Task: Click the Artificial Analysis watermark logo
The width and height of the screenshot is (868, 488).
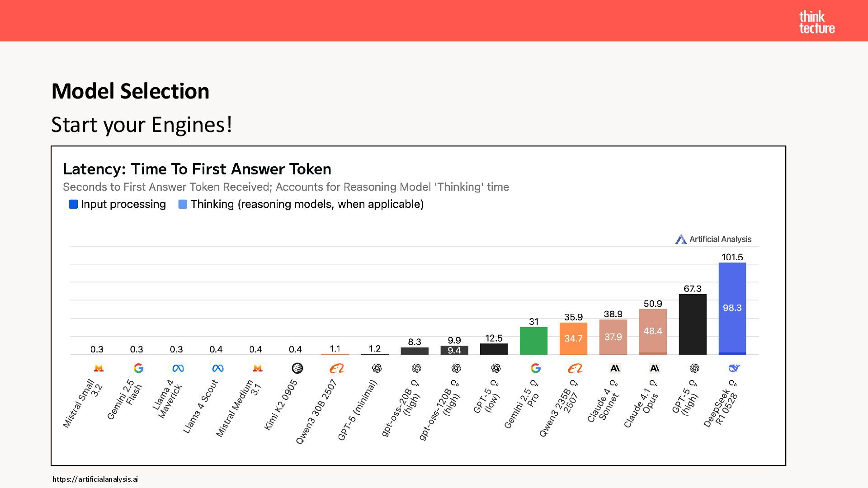Action: coord(713,239)
